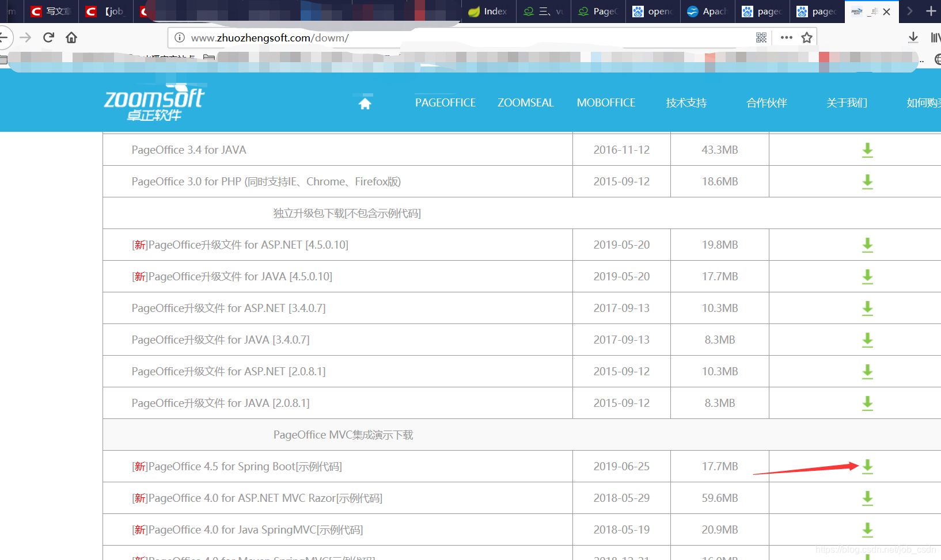The image size is (941, 560).
Task: Open the page actions menu
Action: click(786, 37)
